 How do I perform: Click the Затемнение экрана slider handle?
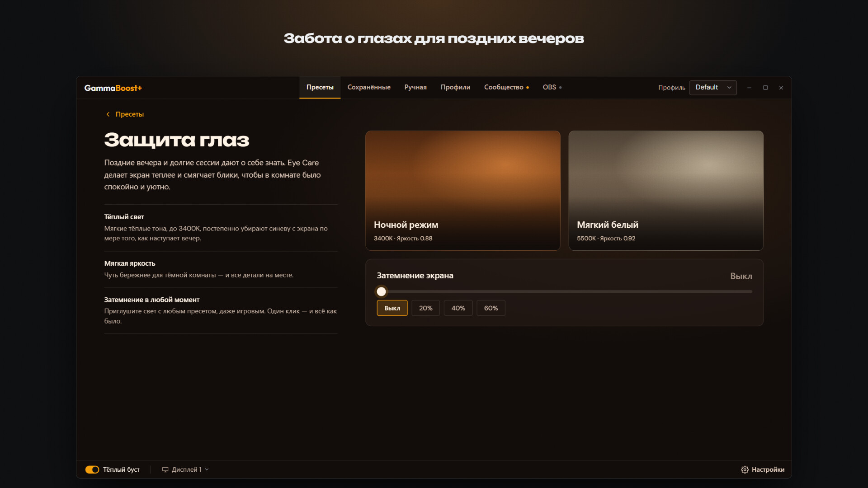click(x=382, y=292)
